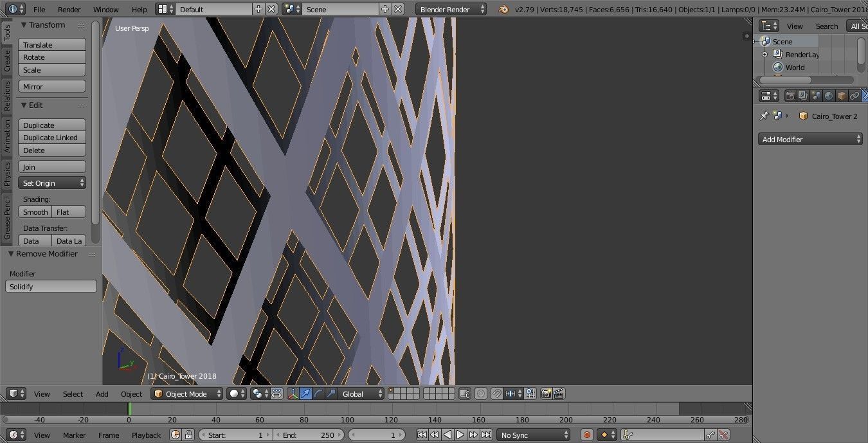The image size is (868, 443).
Task: Open the Render Layers properties tab
Action: (804, 96)
